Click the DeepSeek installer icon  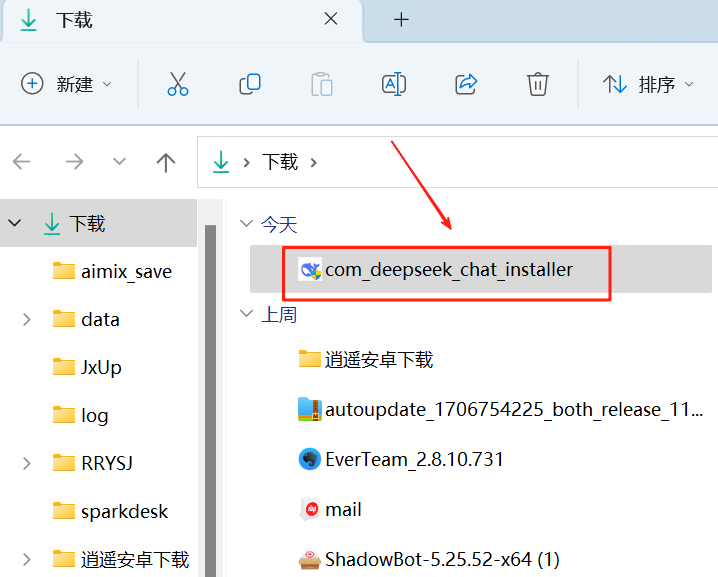[x=310, y=270]
